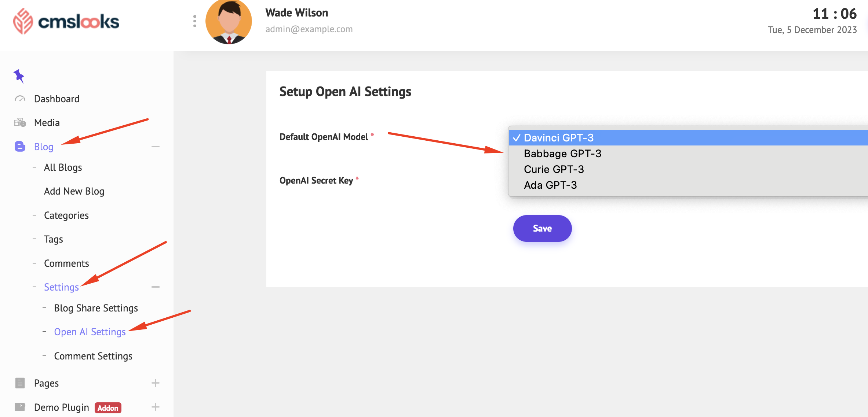
Task: Click the red Addon badge
Action: coord(108,408)
